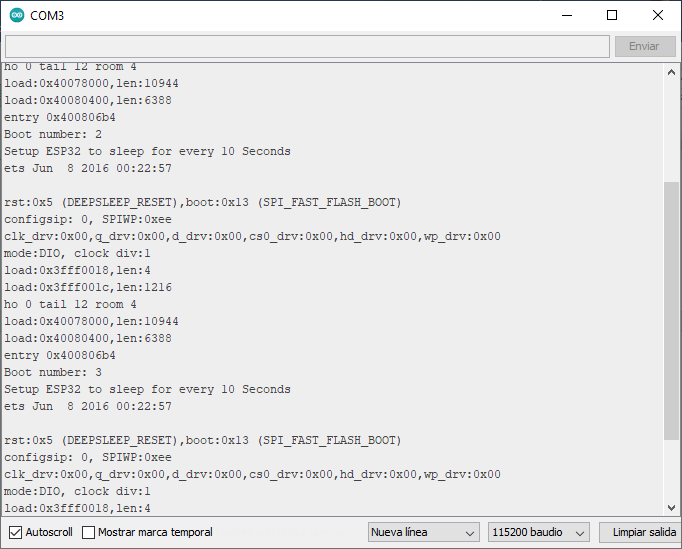Viewport: 682px width, 549px height.
Task: Enable Mostrar marca temporal checkbox
Action: [x=88, y=532]
